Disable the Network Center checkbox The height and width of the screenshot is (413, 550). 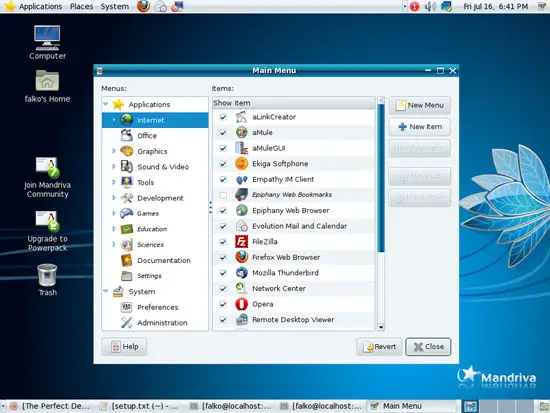point(223,289)
